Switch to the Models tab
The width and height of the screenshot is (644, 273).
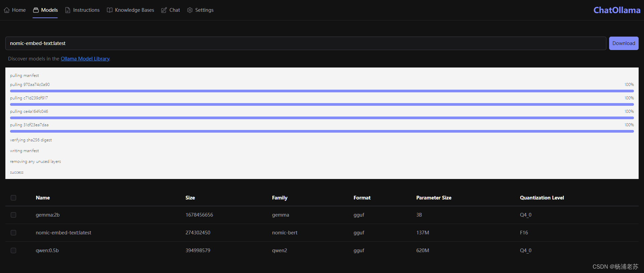click(x=45, y=10)
